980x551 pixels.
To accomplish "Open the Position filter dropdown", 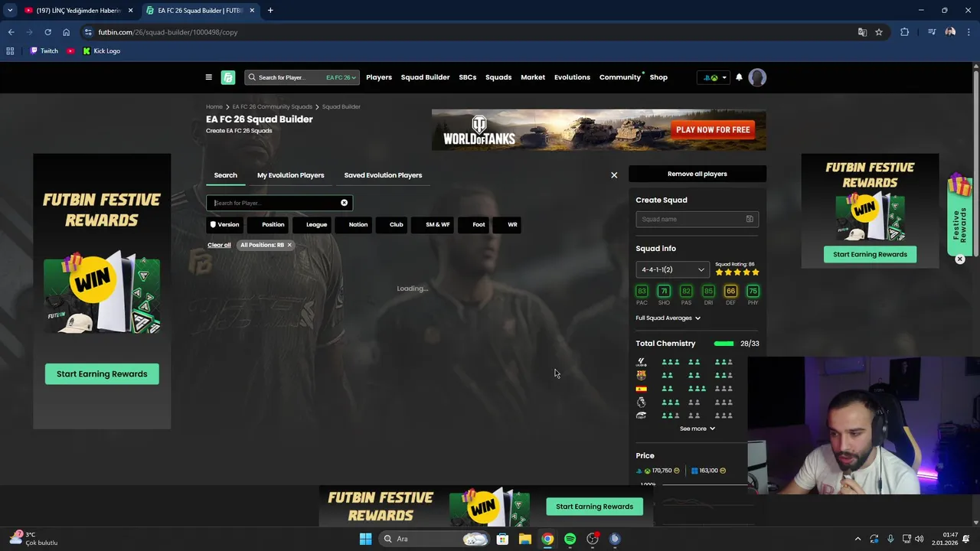I will (x=269, y=225).
